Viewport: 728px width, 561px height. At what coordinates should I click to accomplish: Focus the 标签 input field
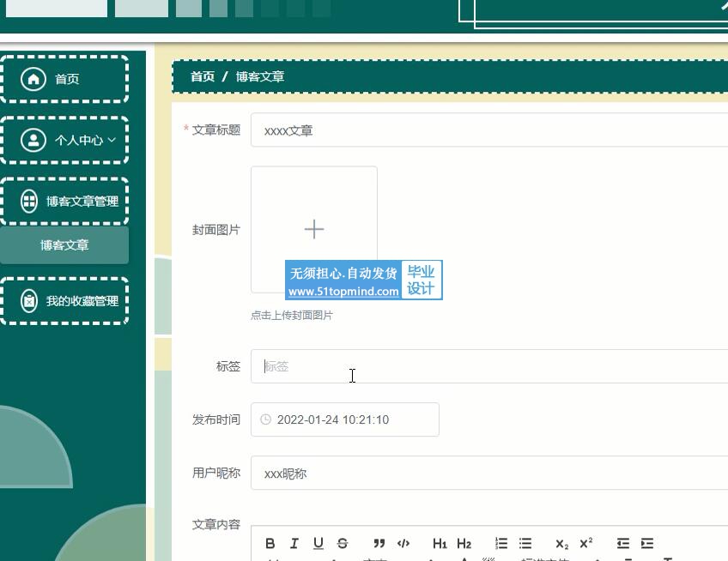point(489,366)
